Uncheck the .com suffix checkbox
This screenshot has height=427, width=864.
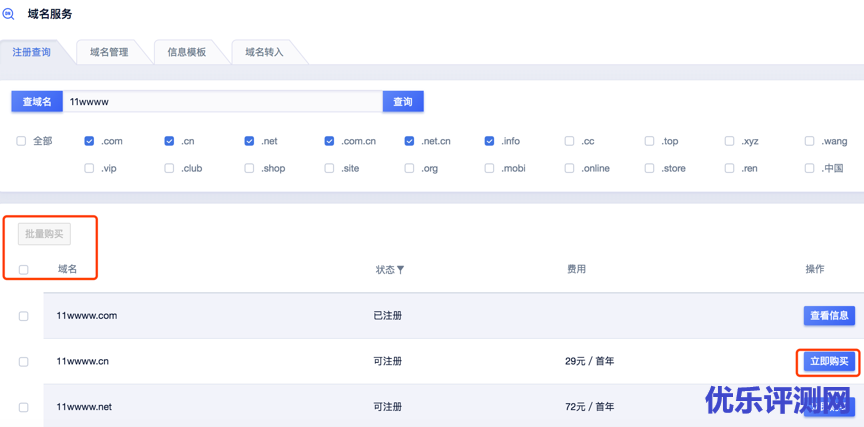tap(90, 142)
